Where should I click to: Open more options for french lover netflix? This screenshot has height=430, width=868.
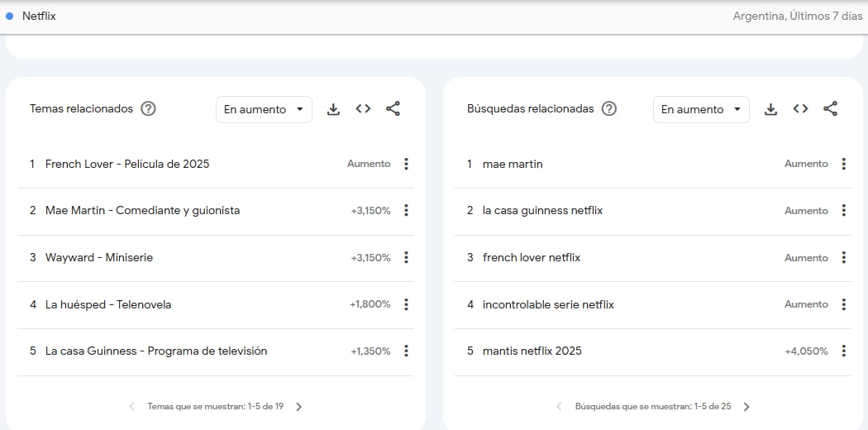[x=844, y=257]
